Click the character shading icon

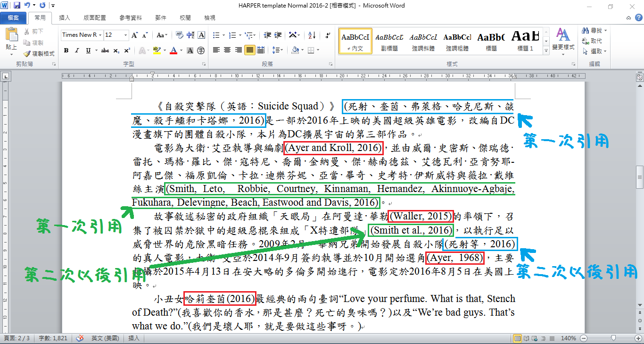coord(190,50)
